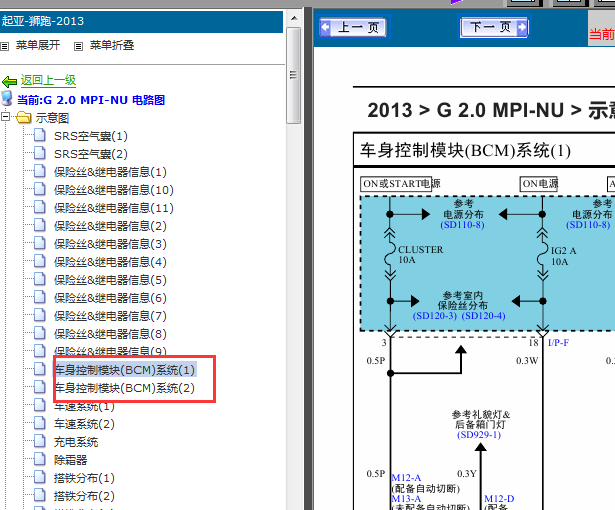
Task: Open 搭铁分布(1) diagram
Action: [x=84, y=478]
